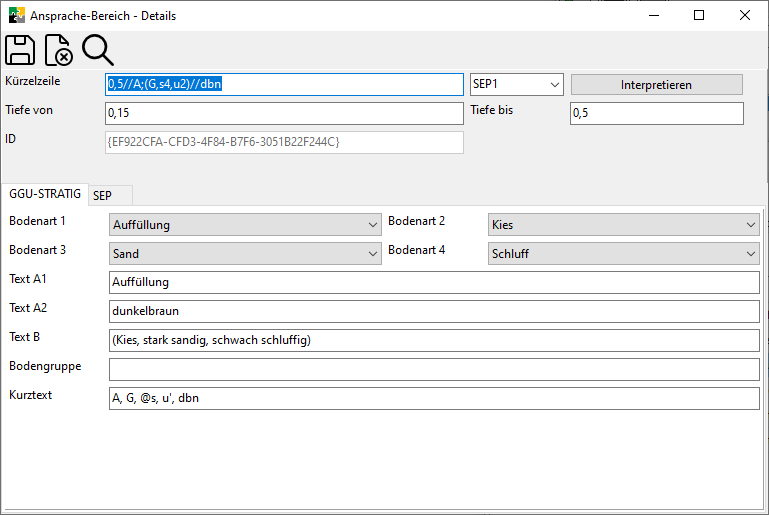Select the GGU-STRATIG tab
769x515 pixels.
coord(45,194)
